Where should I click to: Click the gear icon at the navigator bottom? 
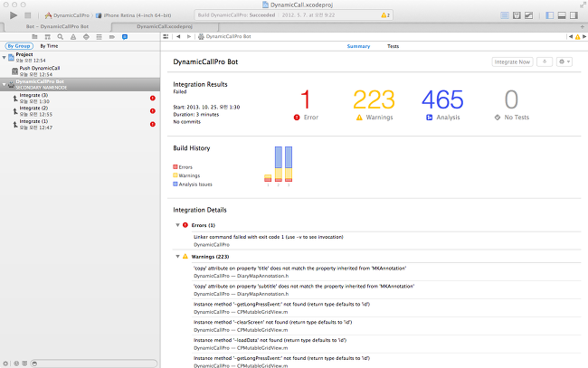point(5,363)
